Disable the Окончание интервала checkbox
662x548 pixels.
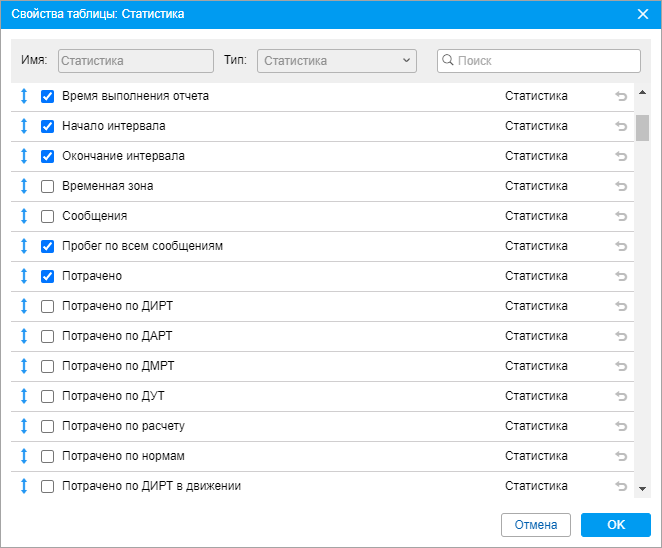pos(47,157)
